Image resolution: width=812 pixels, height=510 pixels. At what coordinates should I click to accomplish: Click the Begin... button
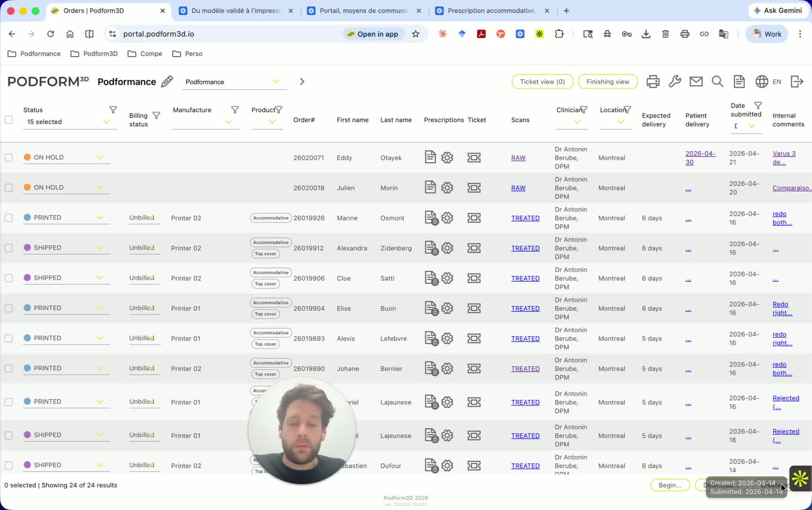tap(670, 485)
